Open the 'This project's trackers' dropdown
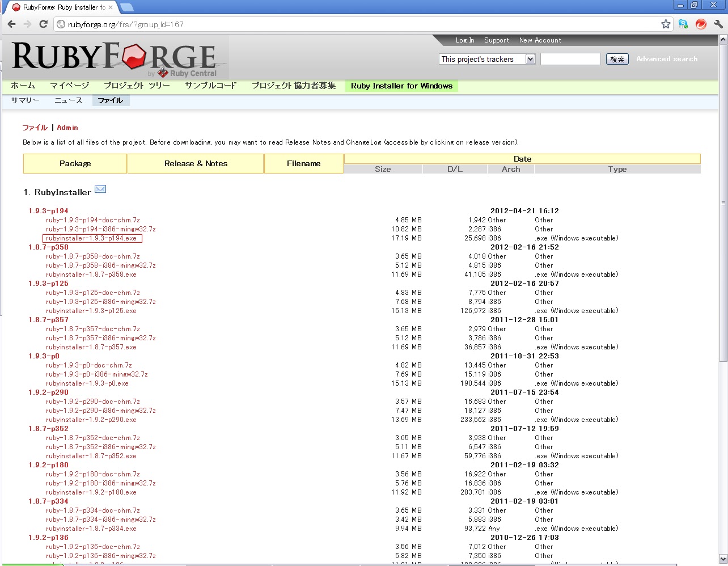 click(x=488, y=59)
